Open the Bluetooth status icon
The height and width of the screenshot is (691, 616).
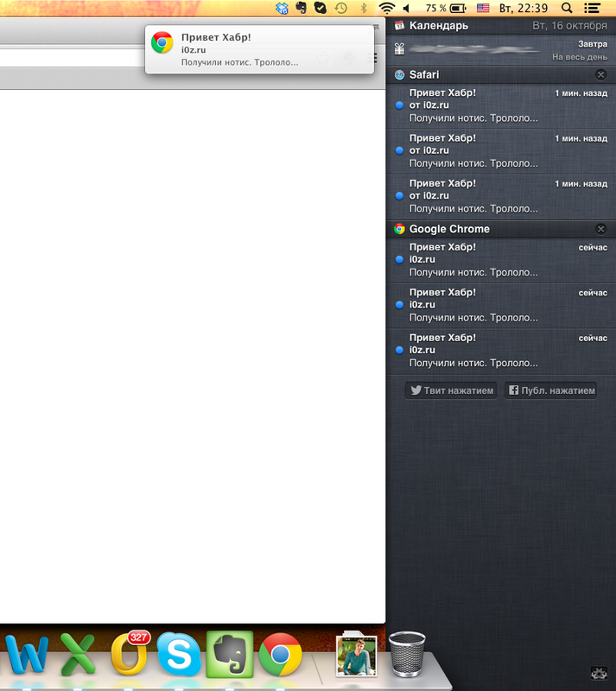click(364, 8)
